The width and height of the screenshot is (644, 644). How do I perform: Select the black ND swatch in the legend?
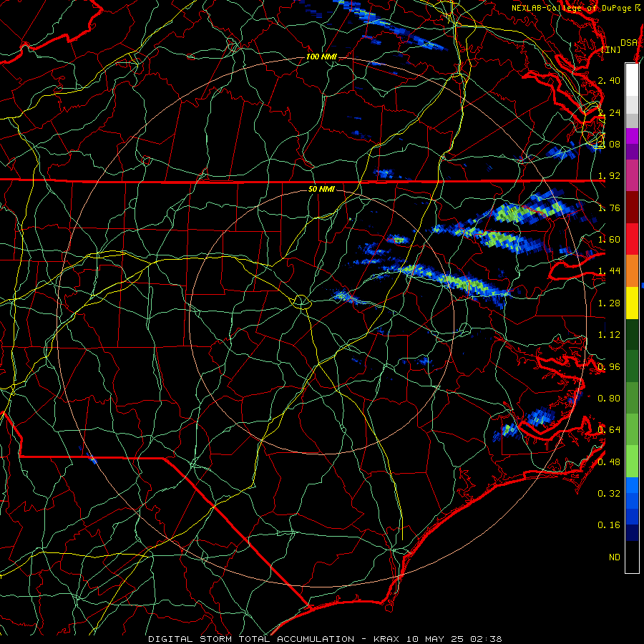(x=632, y=557)
